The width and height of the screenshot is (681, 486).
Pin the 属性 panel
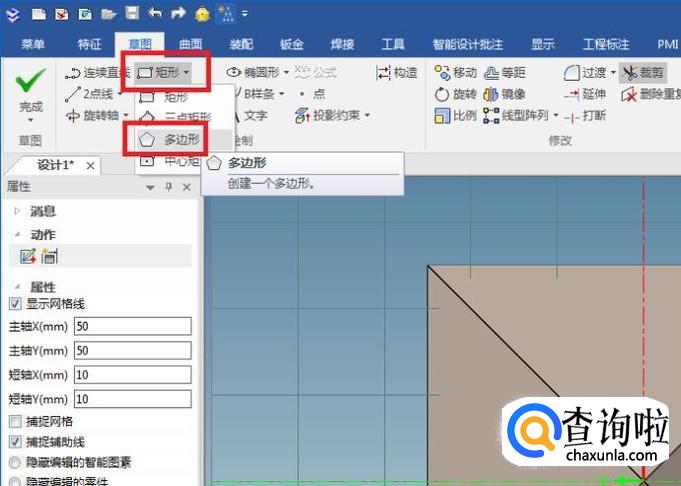click(169, 187)
